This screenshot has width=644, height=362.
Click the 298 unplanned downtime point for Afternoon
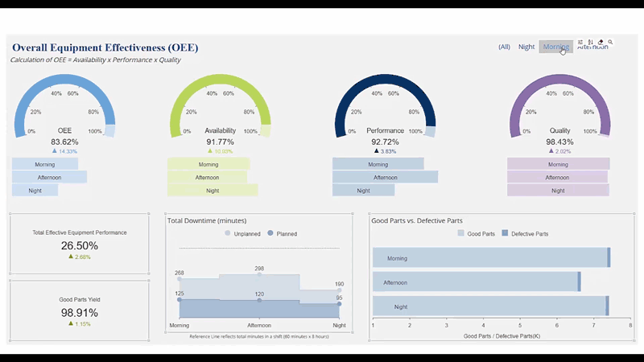(x=259, y=274)
